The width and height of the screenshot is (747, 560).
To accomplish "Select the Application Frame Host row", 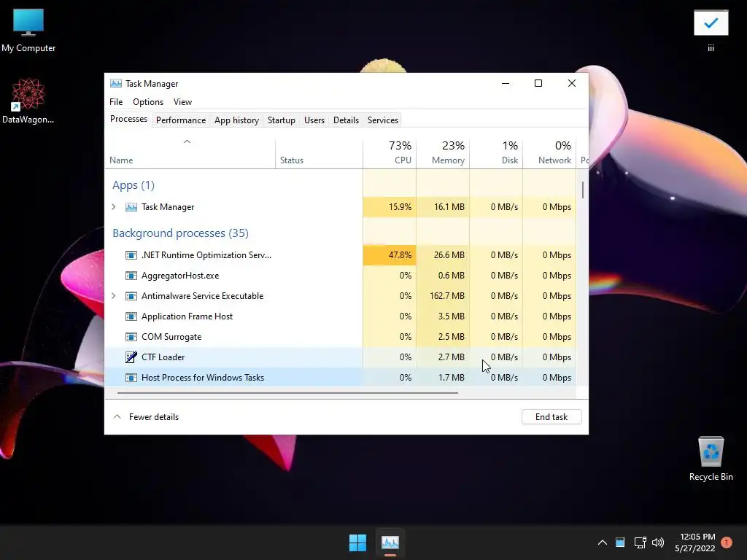I will [341, 316].
